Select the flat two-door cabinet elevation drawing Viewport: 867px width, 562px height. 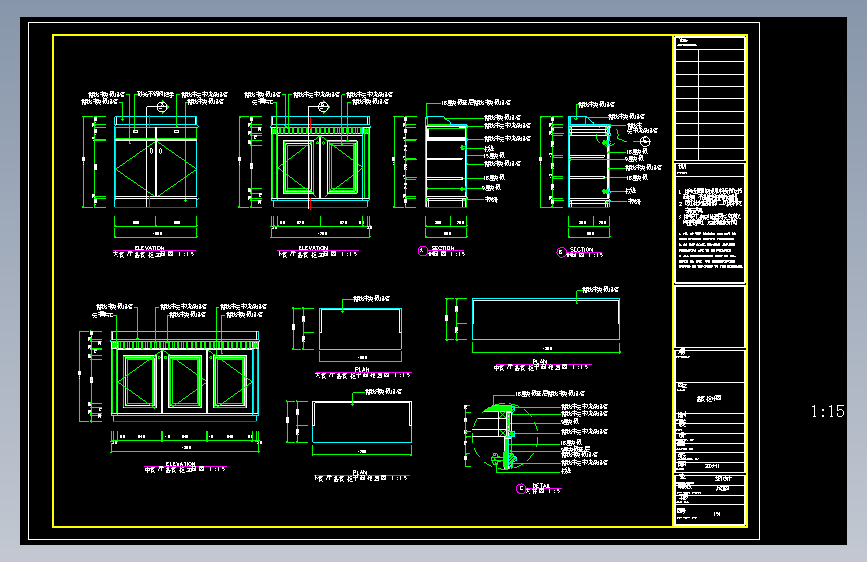click(x=155, y=162)
